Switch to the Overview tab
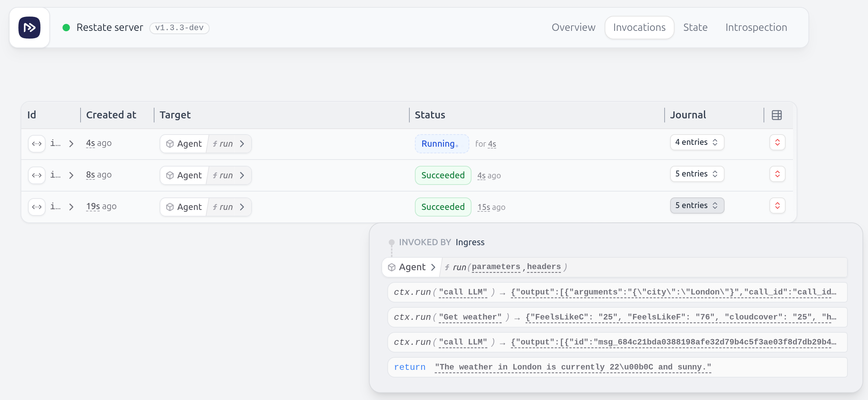This screenshot has width=868, height=400. [573, 28]
